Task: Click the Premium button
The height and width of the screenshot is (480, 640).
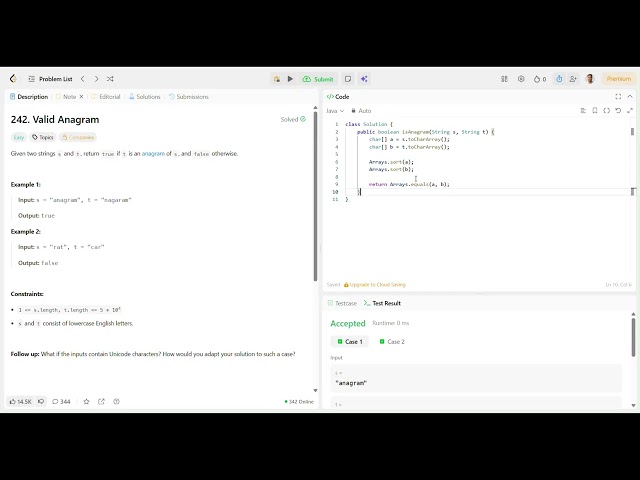Action: click(x=619, y=79)
